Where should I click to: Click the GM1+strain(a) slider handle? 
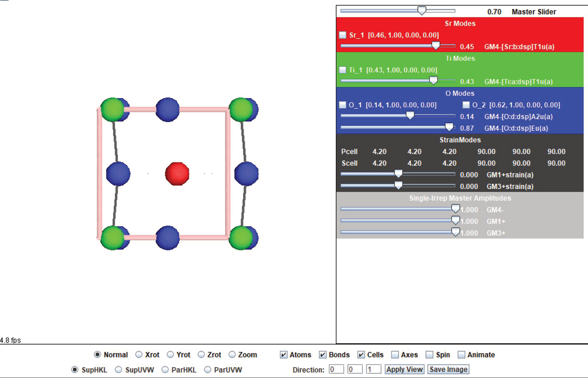click(398, 174)
